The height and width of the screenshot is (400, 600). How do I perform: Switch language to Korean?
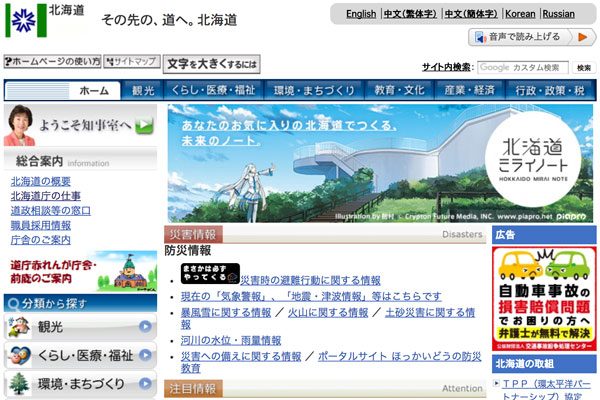point(520,14)
